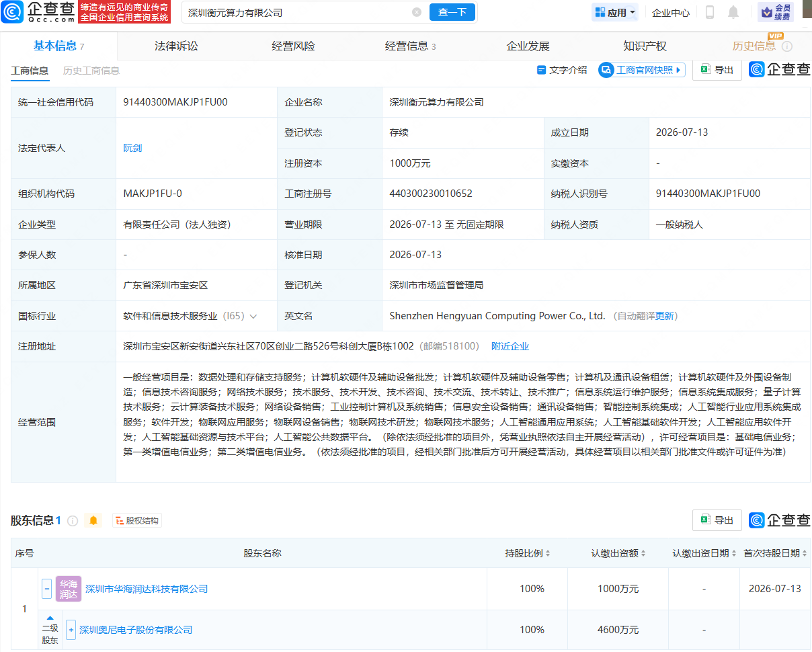
Task: Switch to the 知识产权 tab
Action: coord(645,46)
